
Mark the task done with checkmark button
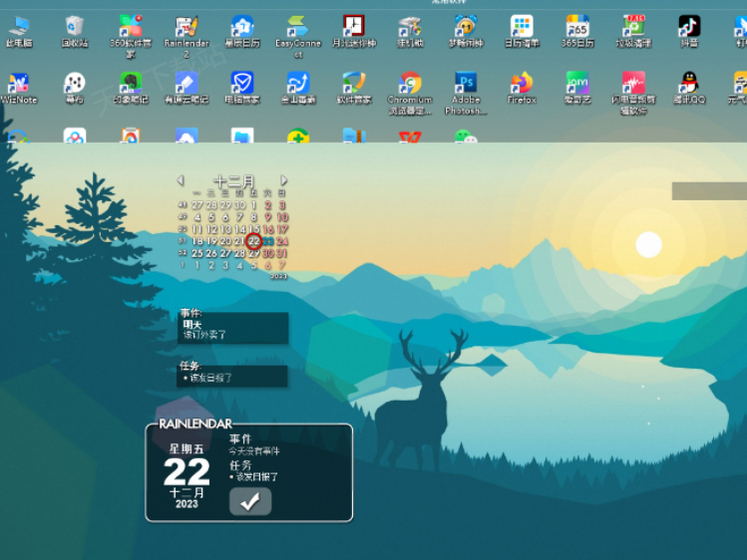point(250,501)
